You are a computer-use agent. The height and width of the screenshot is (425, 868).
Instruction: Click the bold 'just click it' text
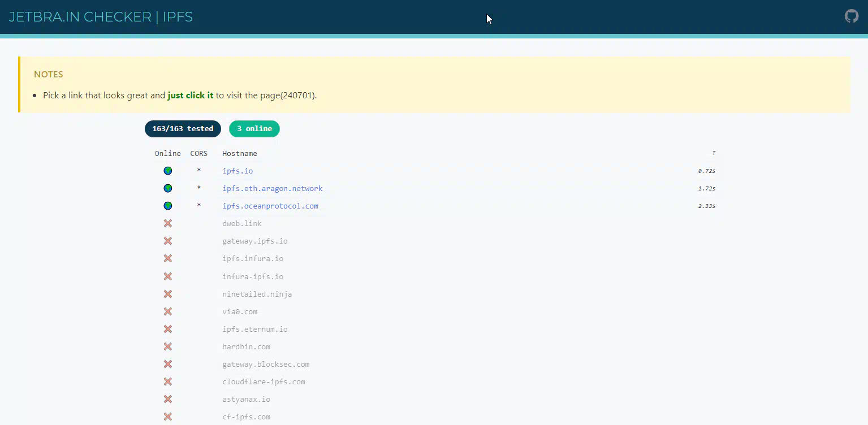[x=191, y=95]
